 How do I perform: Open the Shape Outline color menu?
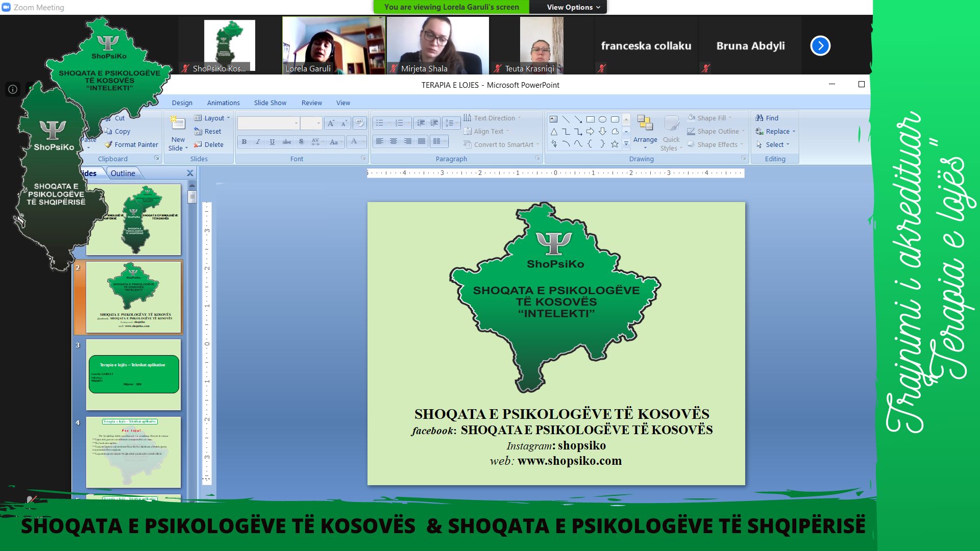pos(716,131)
